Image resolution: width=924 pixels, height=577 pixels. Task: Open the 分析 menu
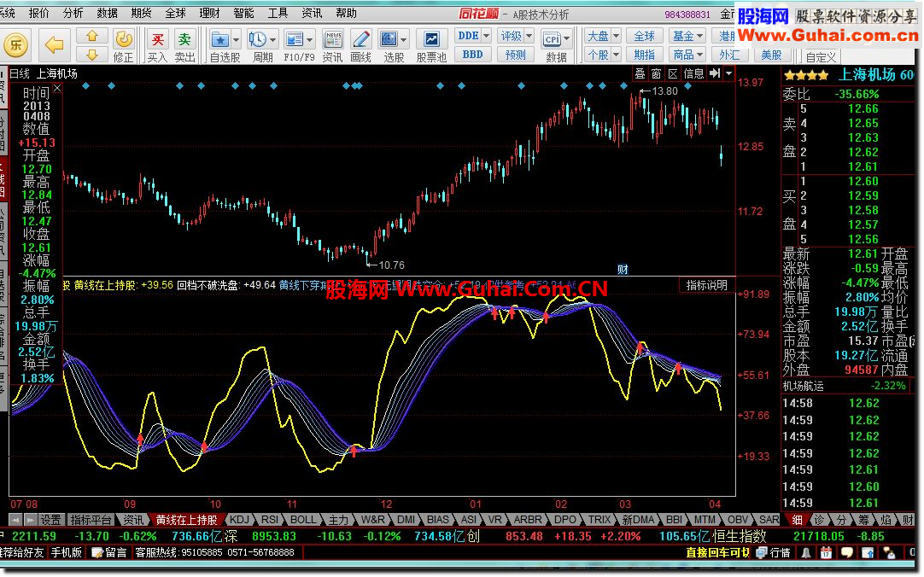73,13
